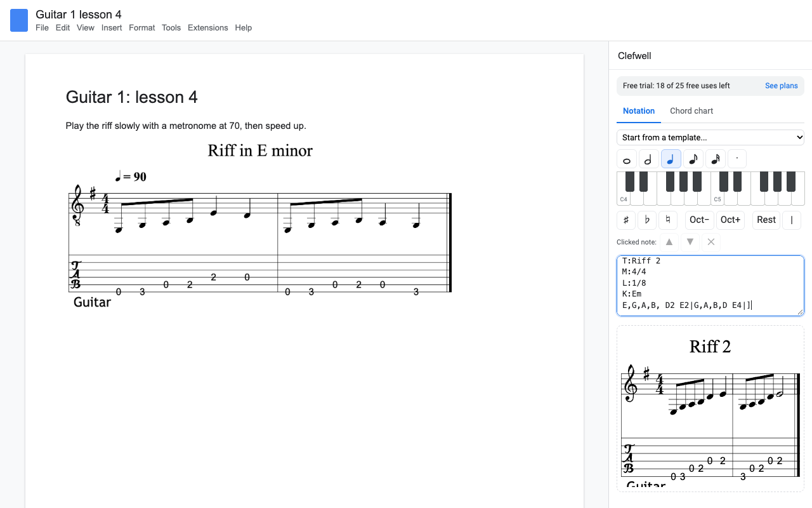Delete the clicked note
Screen dimensions: 812x508
711,242
